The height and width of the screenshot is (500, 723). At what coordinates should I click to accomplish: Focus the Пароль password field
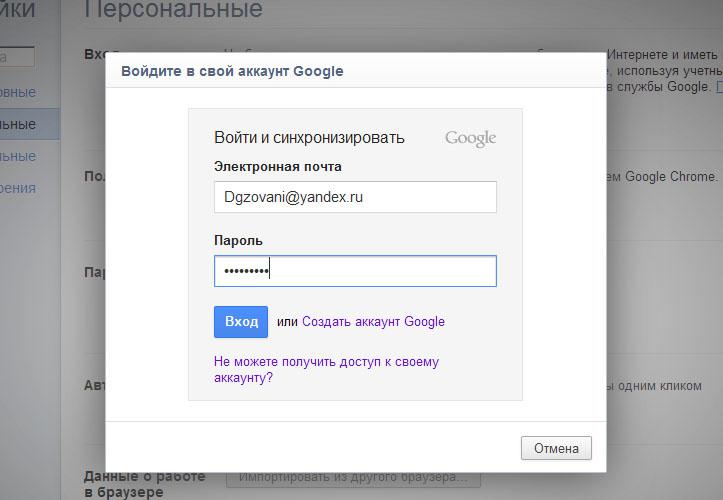click(x=355, y=271)
